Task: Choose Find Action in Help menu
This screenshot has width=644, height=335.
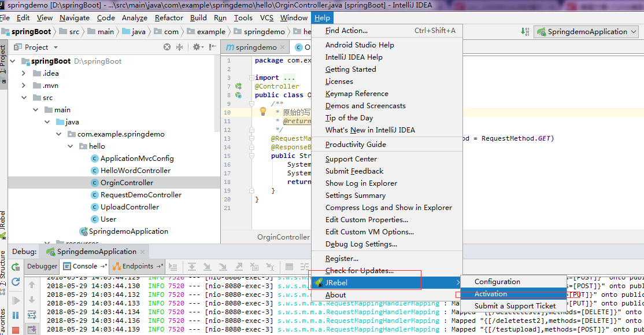Action: [x=387, y=31]
